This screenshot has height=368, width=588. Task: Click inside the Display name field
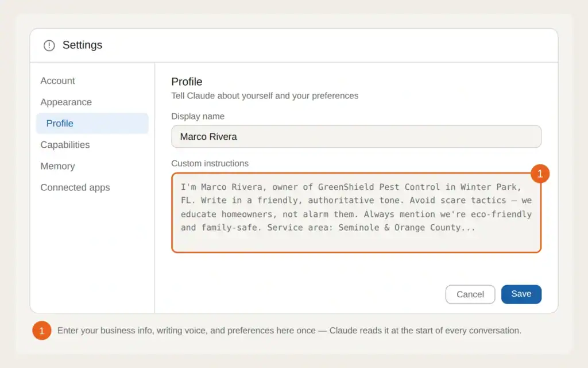[356, 136]
